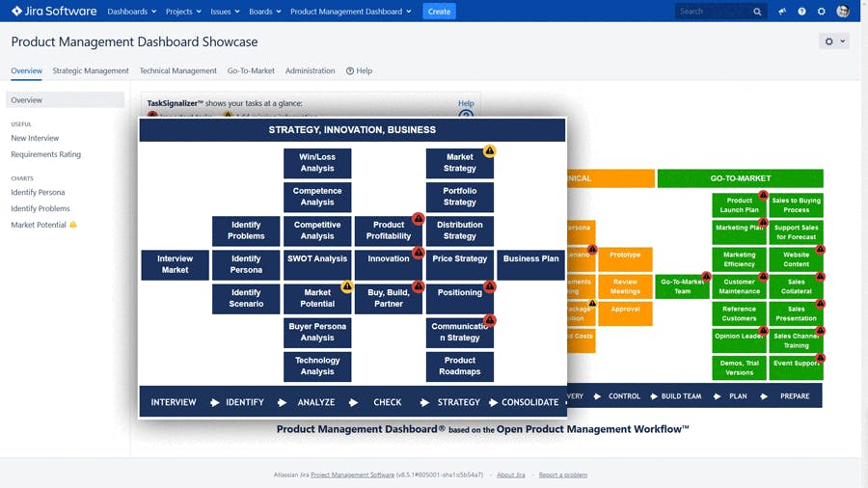Click the Interview Market tile
Screen dimensions: 868x488
175,264
